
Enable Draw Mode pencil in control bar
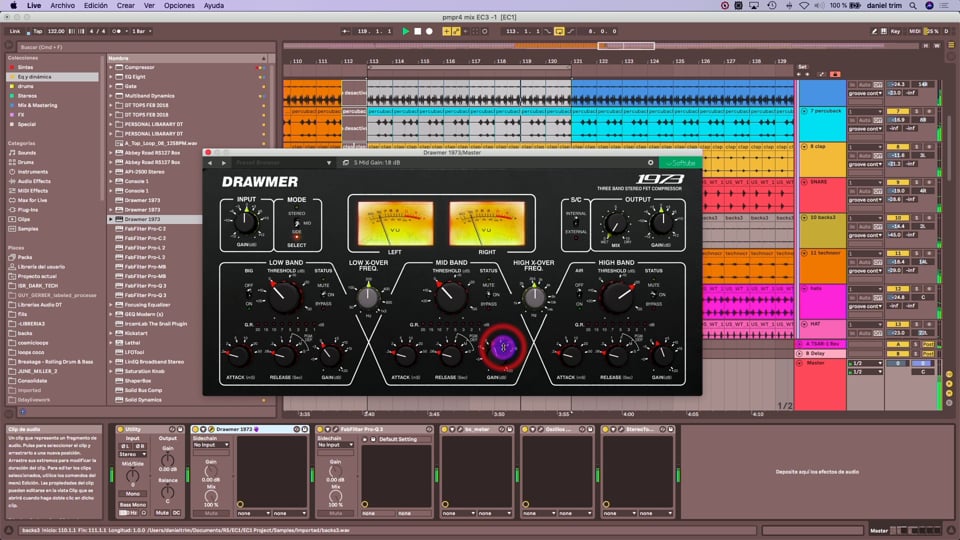[874, 31]
